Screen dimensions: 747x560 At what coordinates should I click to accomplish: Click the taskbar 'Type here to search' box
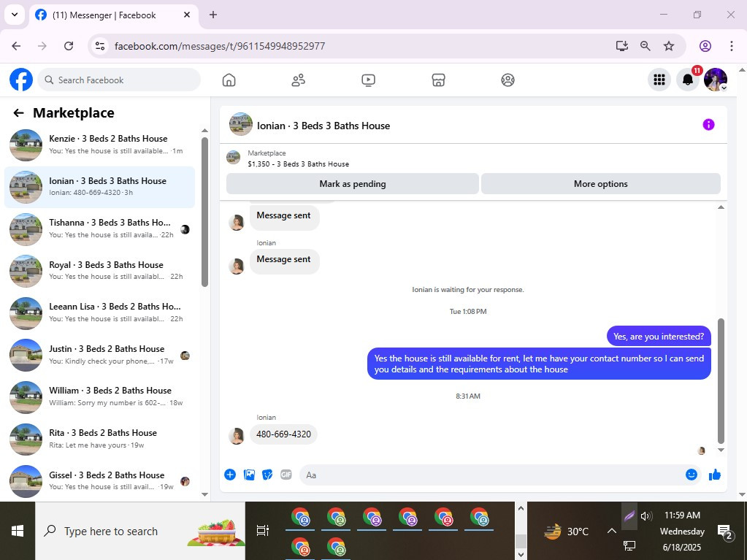(x=140, y=531)
